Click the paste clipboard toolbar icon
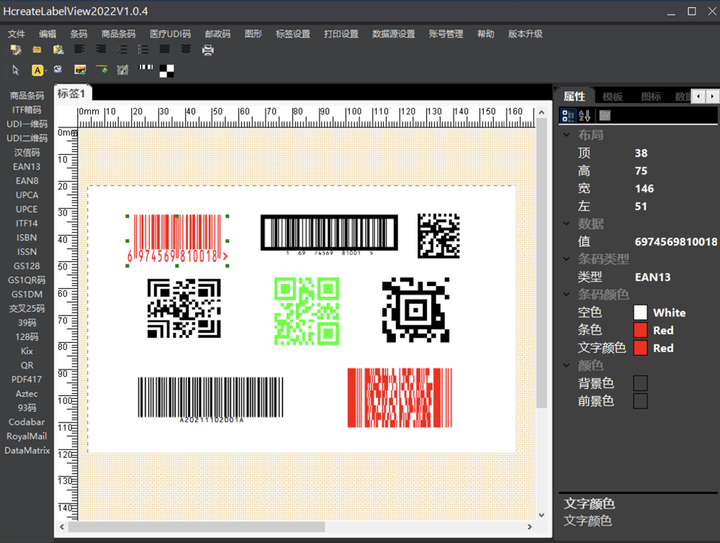Image resolution: width=720 pixels, height=543 pixels. (x=58, y=50)
